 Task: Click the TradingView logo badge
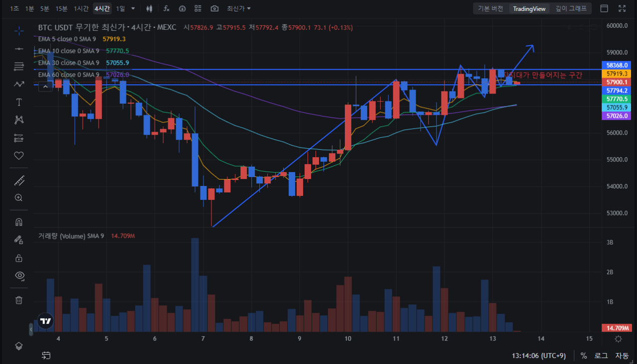(x=45, y=321)
